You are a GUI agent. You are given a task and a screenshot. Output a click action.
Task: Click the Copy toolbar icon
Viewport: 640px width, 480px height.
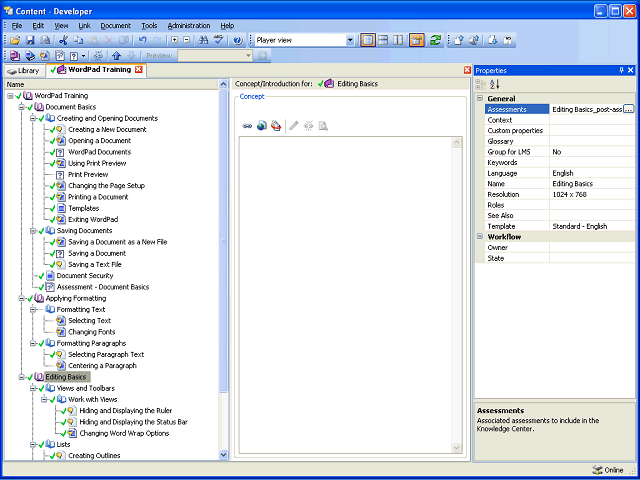[78, 40]
